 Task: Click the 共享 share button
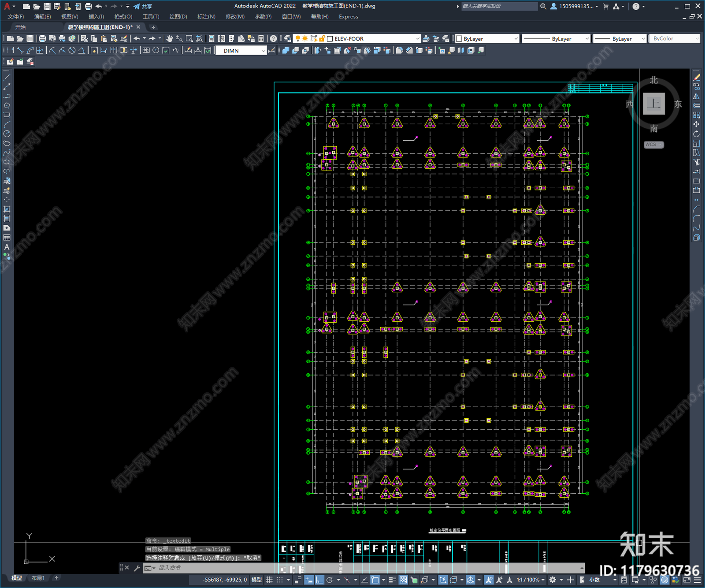(143, 6)
